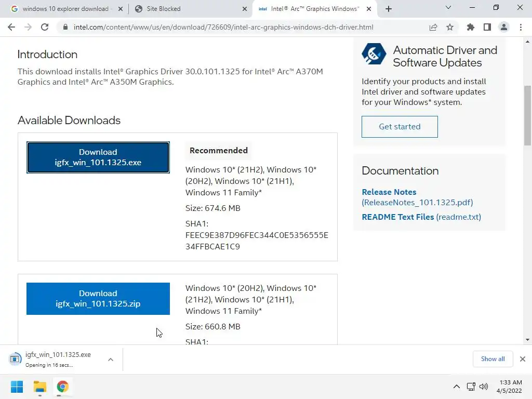Download igfx_win_101.1325.zip
The image size is (532, 399).
pos(98,299)
